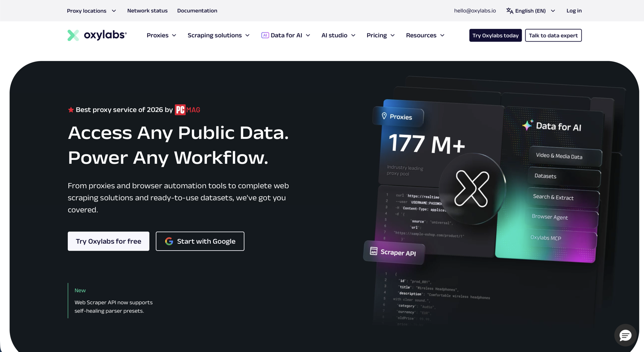
Task: Open the Scraping solutions menu
Action: coord(219,35)
